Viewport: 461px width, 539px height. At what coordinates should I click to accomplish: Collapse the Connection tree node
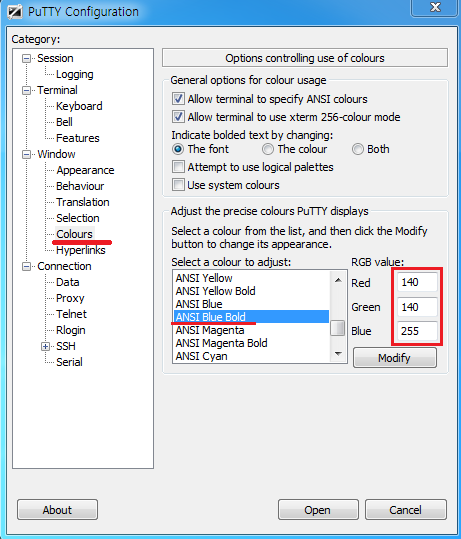click(26, 267)
